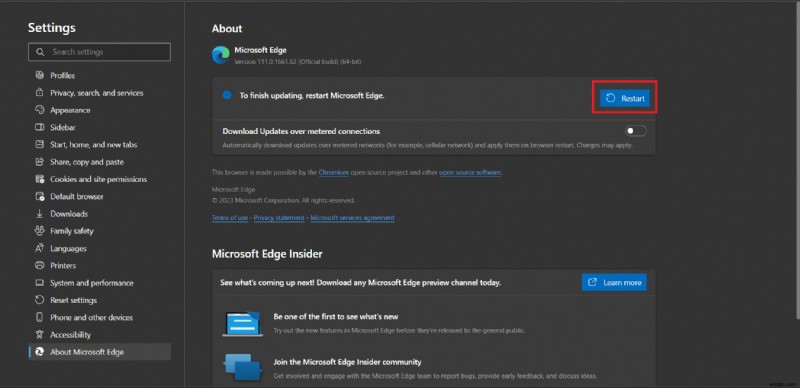Click the blue update status indicator icon
800x388 pixels.
(x=227, y=95)
